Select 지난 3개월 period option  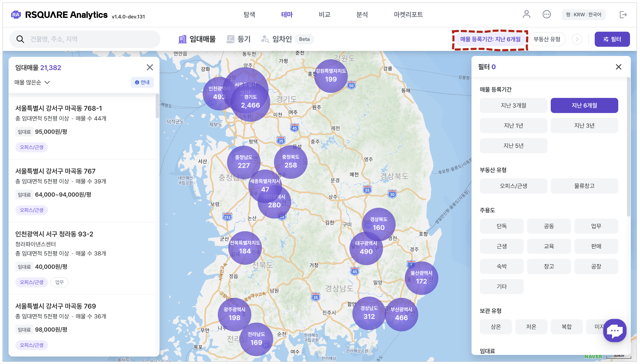(x=513, y=106)
